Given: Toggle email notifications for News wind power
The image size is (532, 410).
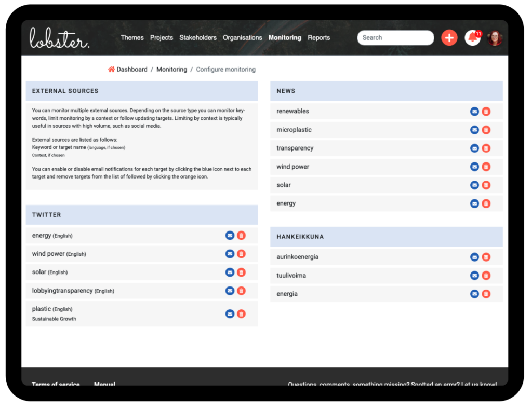Looking at the screenshot, I should pos(474,167).
